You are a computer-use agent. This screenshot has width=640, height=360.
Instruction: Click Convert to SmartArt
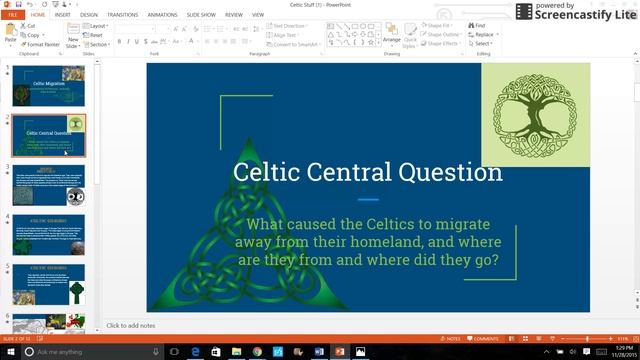point(293,44)
